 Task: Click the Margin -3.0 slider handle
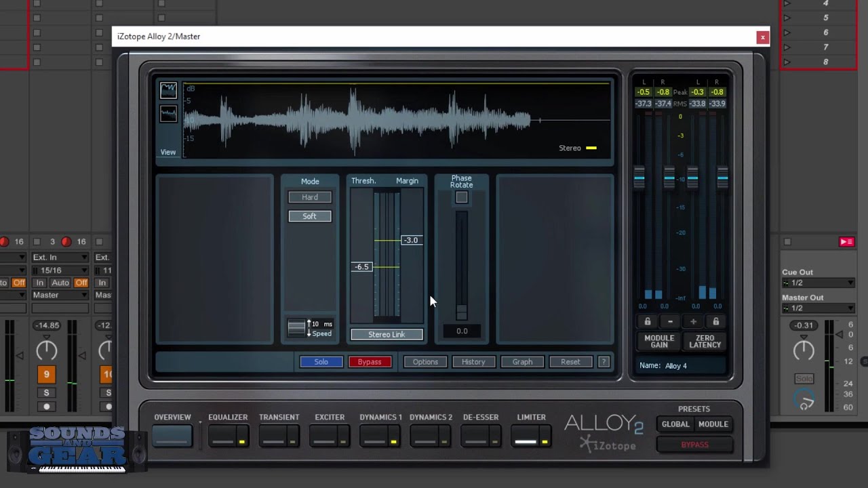click(x=410, y=240)
